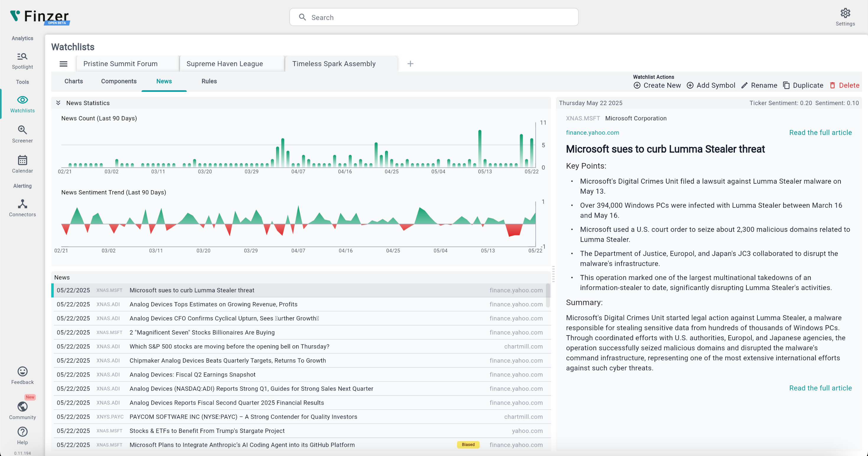
Task: Open the News tab
Action: (164, 81)
